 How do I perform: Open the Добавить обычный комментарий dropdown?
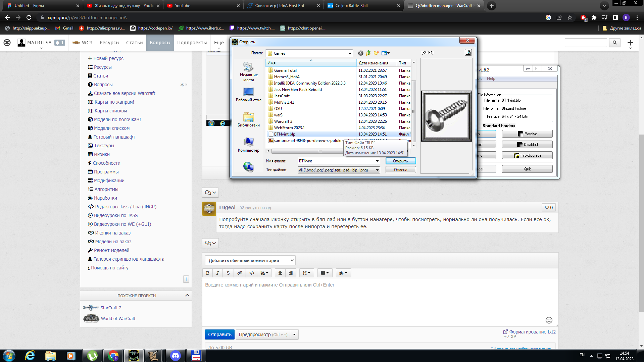(250, 260)
